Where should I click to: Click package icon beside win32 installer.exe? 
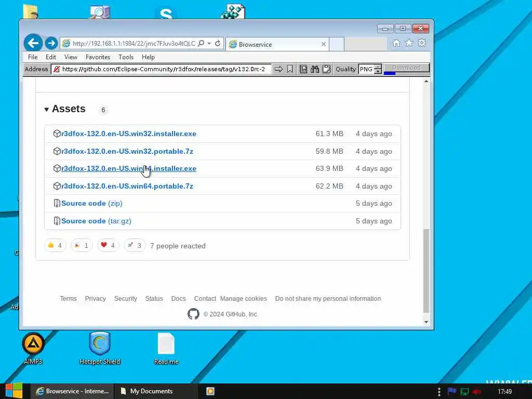tap(57, 134)
